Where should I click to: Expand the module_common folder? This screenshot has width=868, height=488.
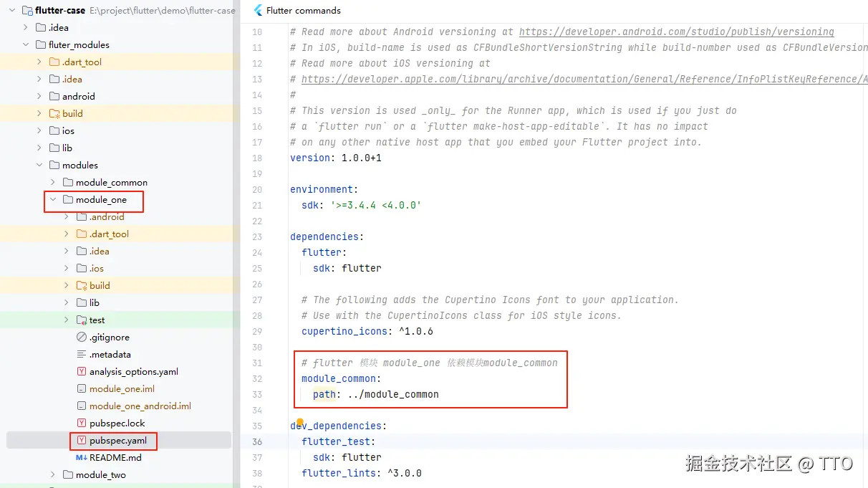53,183
